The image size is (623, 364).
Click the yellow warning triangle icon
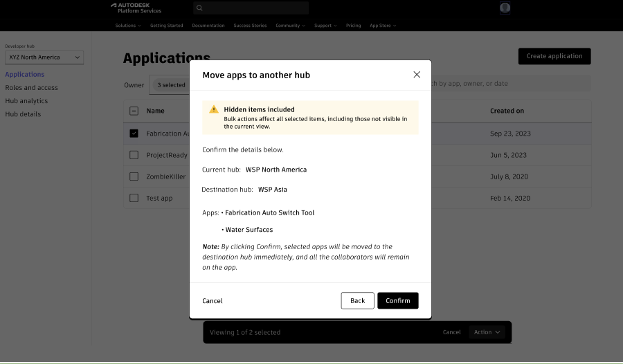click(214, 109)
